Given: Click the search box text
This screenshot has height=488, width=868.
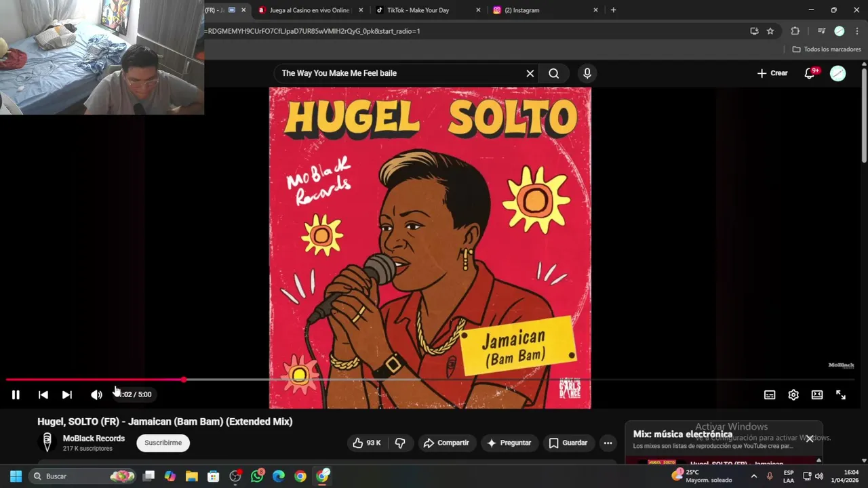Looking at the screenshot, I should click(339, 73).
